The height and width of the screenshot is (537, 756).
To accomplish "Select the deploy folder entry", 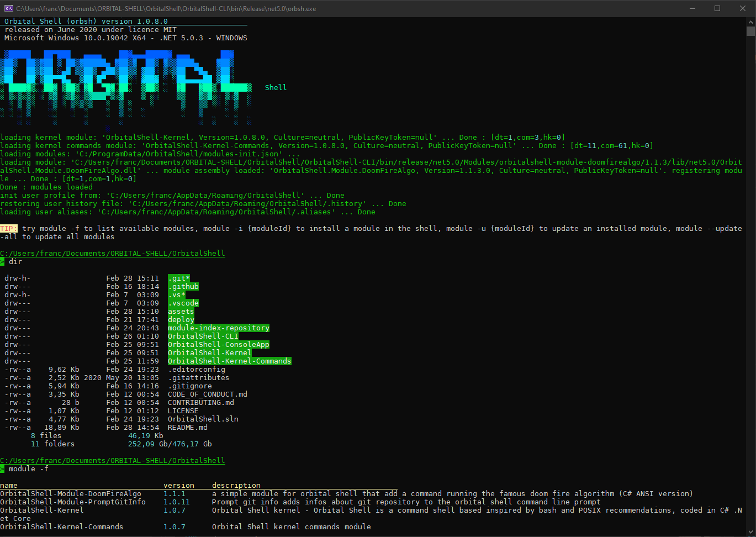I will [x=181, y=320].
